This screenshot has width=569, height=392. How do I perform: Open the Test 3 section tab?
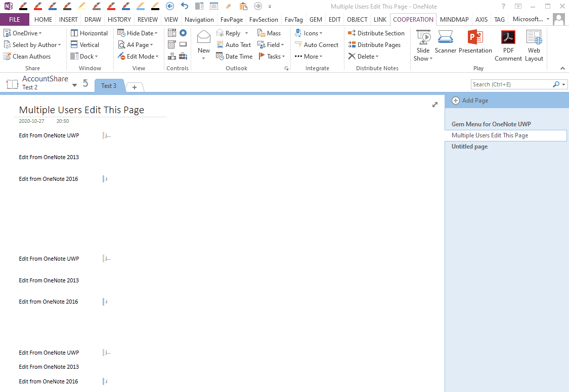click(x=109, y=86)
